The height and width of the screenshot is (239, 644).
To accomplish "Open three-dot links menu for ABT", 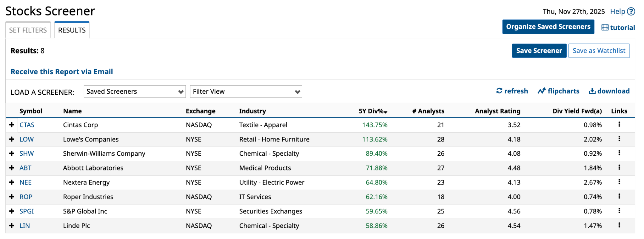I will tap(619, 168).
